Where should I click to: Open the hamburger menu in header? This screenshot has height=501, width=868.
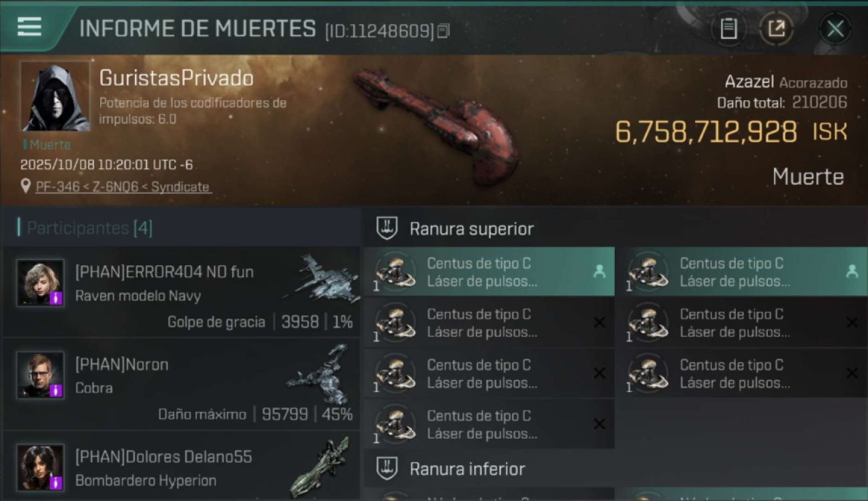pos(29,27)
